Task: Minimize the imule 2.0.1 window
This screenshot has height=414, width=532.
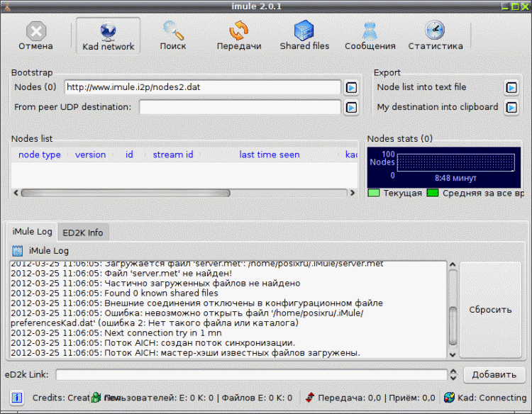Action: pyautogui.click(x=505, y=6)
